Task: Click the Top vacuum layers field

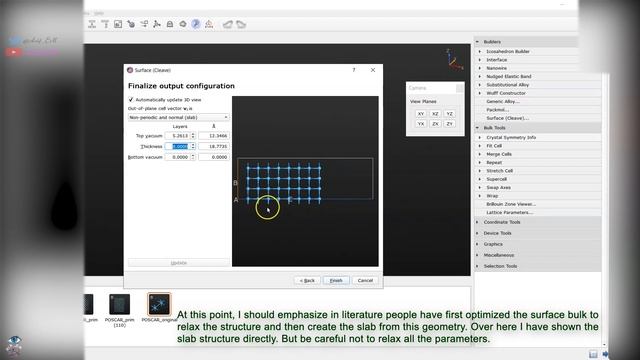Action: (x=178, y=136)
